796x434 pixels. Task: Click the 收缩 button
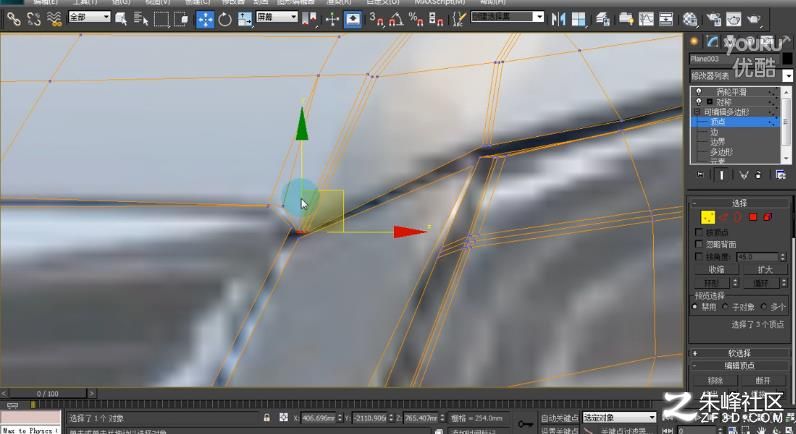[716, 270]
